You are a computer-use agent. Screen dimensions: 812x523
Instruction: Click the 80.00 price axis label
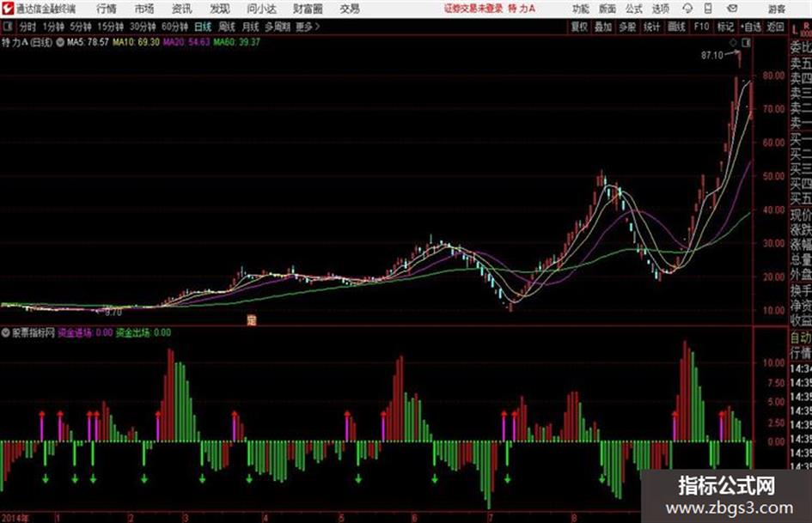(x=773, y=76)
